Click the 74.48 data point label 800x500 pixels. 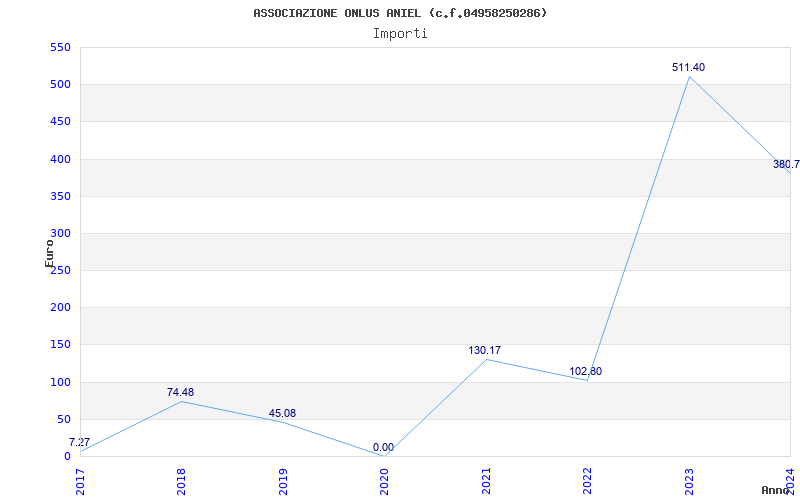point(181,392)
